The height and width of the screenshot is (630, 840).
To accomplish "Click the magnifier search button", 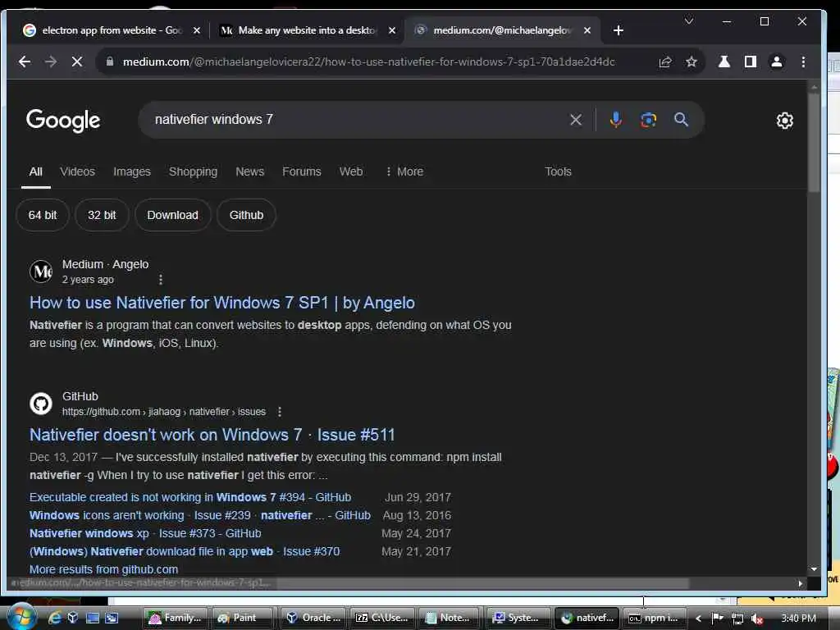I will tap(681, 120).
